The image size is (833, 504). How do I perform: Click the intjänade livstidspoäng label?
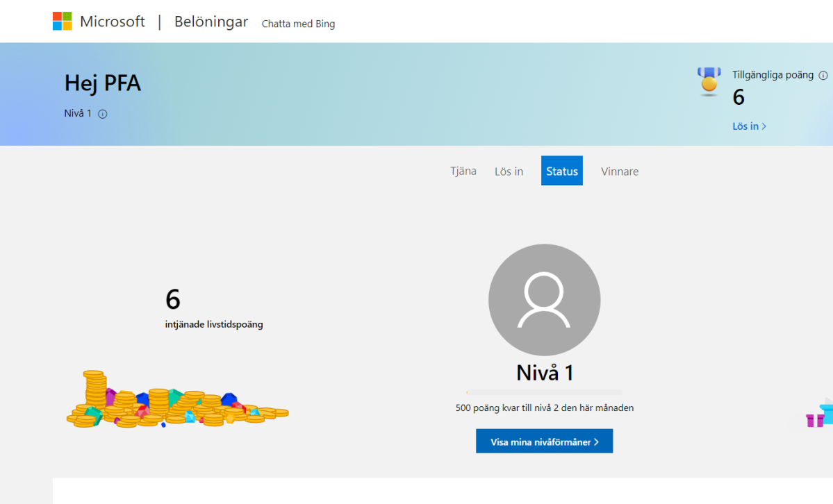click(214, 324)
